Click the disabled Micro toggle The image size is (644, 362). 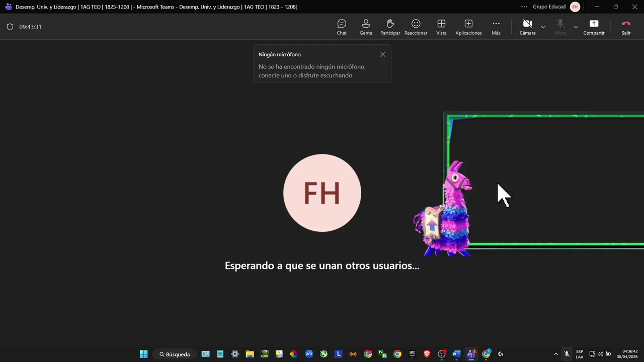coord(560,27)
